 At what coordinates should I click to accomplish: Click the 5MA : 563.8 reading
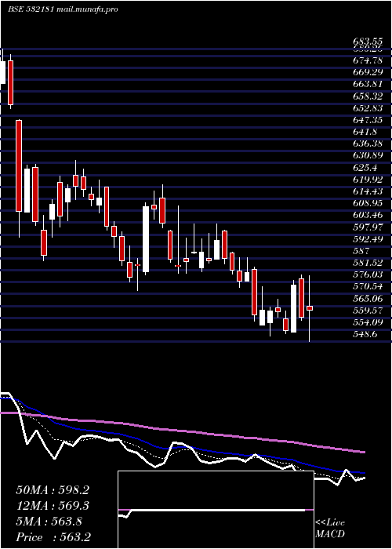pos(49,522)
